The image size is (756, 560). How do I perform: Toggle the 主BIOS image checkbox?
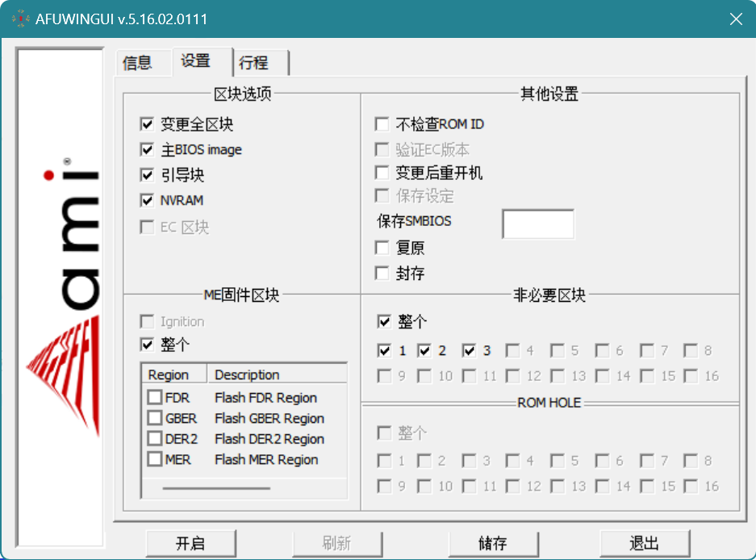click(147, 149)
